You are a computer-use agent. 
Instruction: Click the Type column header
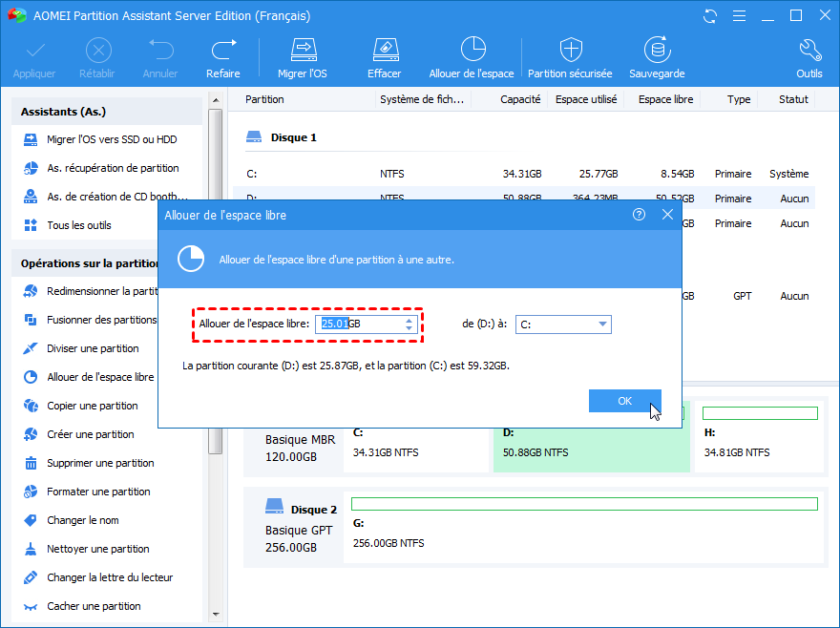[739, 99]
